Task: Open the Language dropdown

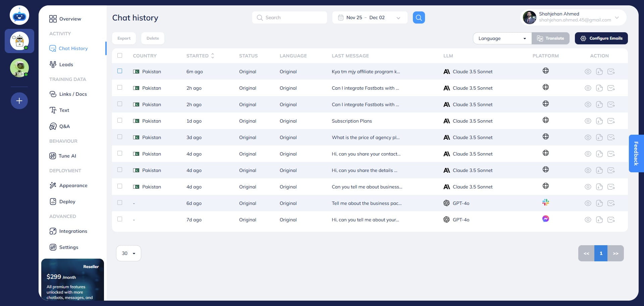Action: point(501,38)
